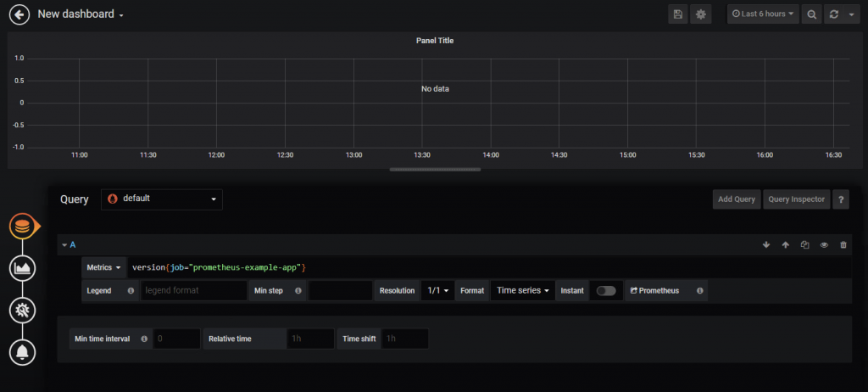Screen dimensions: 868x392
Task: Delete query A with the trash icon
Action: tap(843, 244)
